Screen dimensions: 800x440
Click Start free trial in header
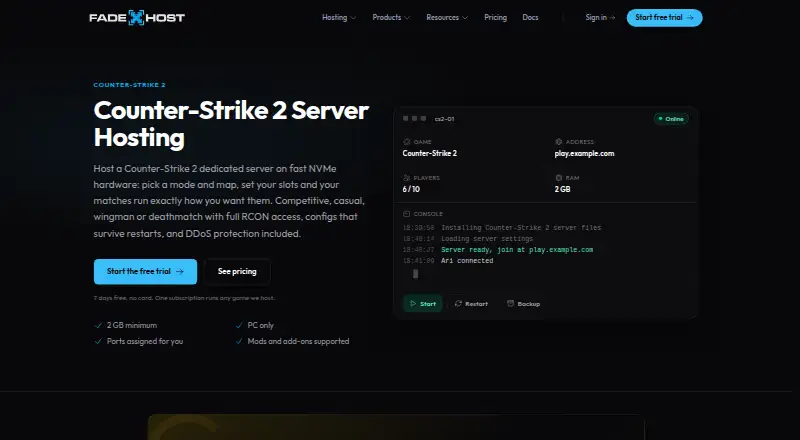pyautogui.click(x=664, y=17)
